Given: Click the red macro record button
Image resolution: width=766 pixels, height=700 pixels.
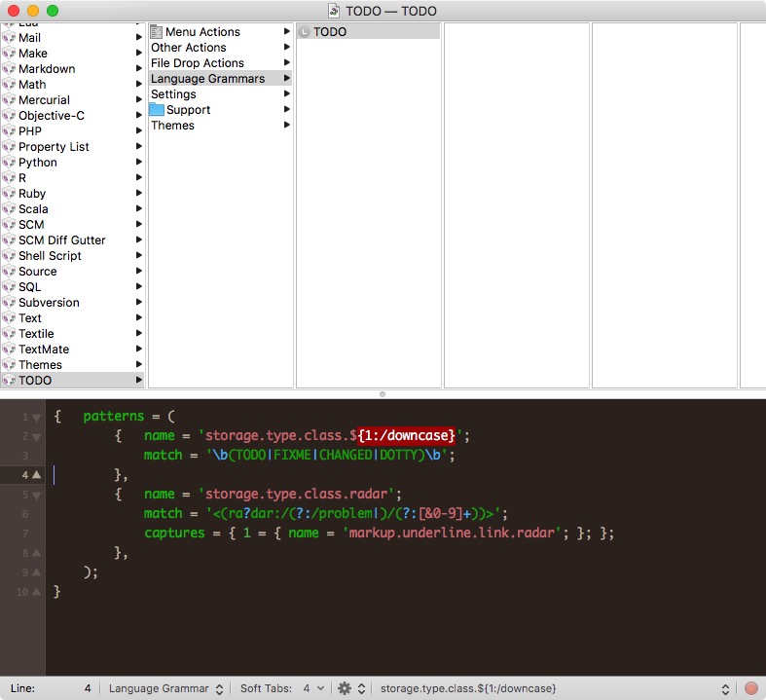Looking at the screenshot, I should [750, 688].
